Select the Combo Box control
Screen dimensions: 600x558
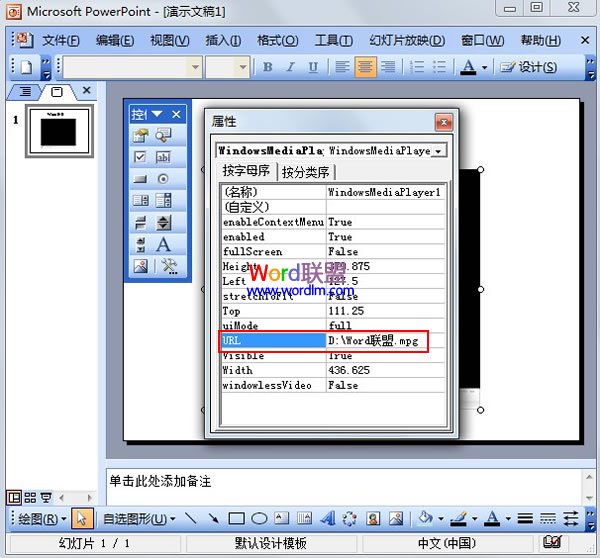click(163, 201)
